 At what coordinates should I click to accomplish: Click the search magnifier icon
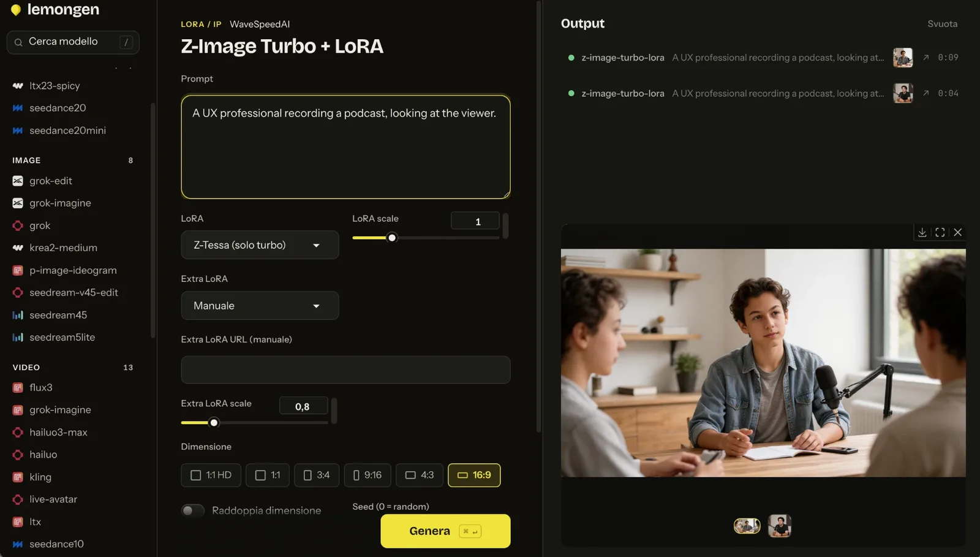18,42
